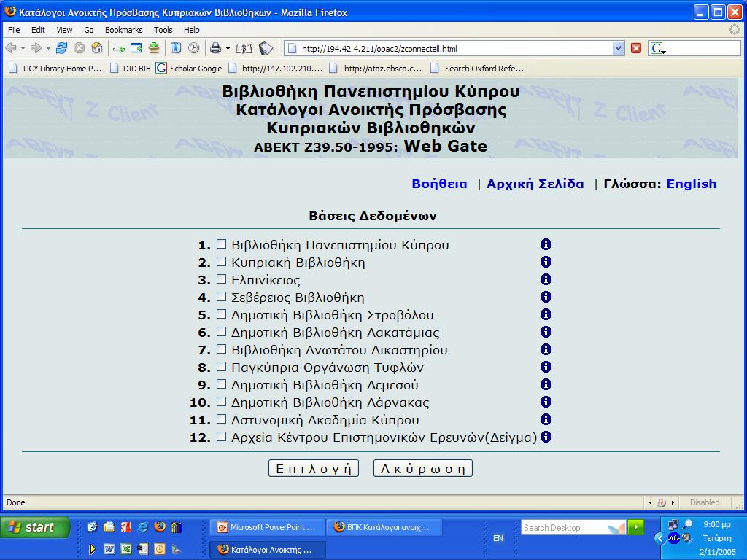Image resolution: width=747 pixels, height=560 pixels.
Task: Click the Downloads icon in toolbar
Action: pos(154,48)
